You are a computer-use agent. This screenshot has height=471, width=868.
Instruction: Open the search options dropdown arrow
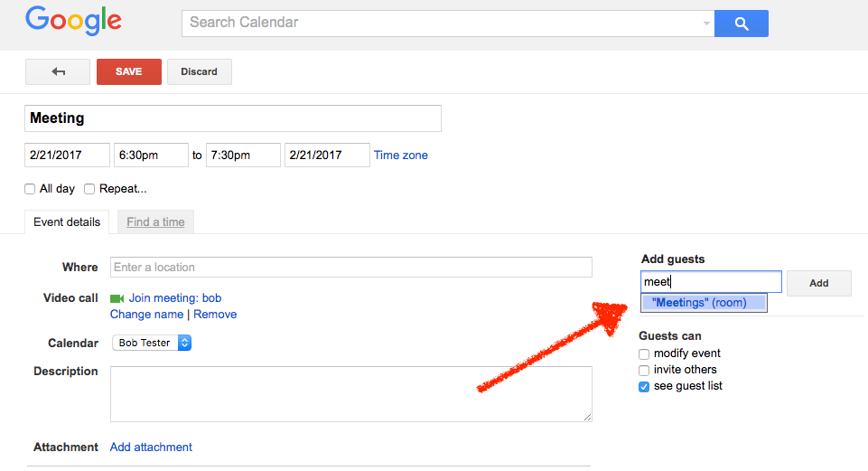pyautogui.click(x=706, y=24)
